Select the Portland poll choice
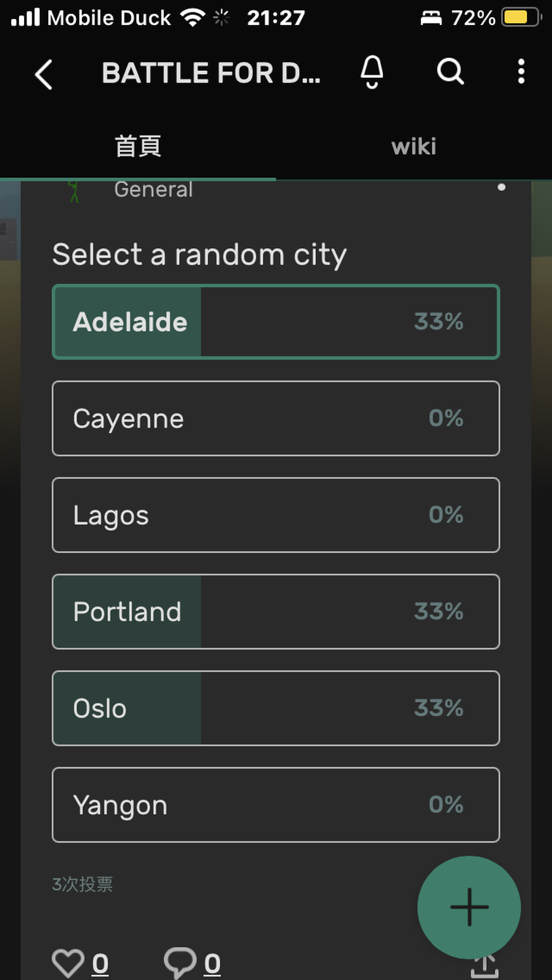 [x=276, y=611]
